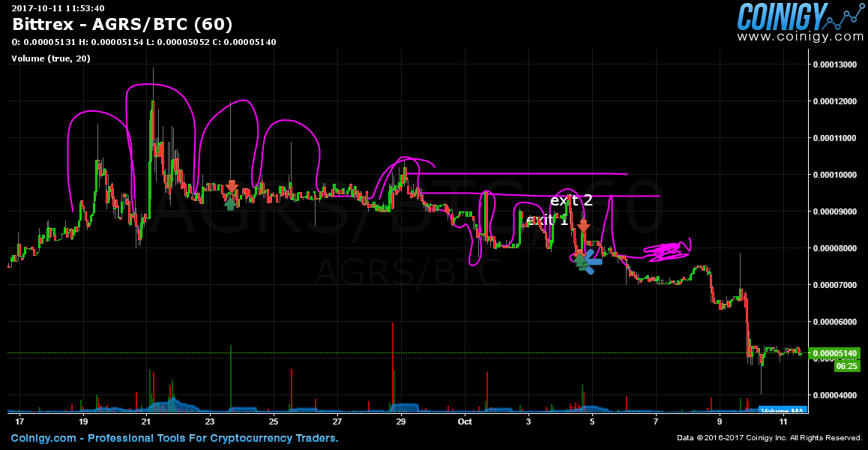
Task: Click the O: 0.00005131 open value
Action: [43, 42]
